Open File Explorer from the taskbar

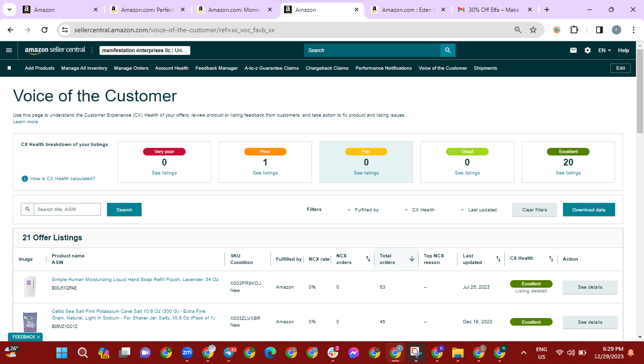(x=458, y=353)
